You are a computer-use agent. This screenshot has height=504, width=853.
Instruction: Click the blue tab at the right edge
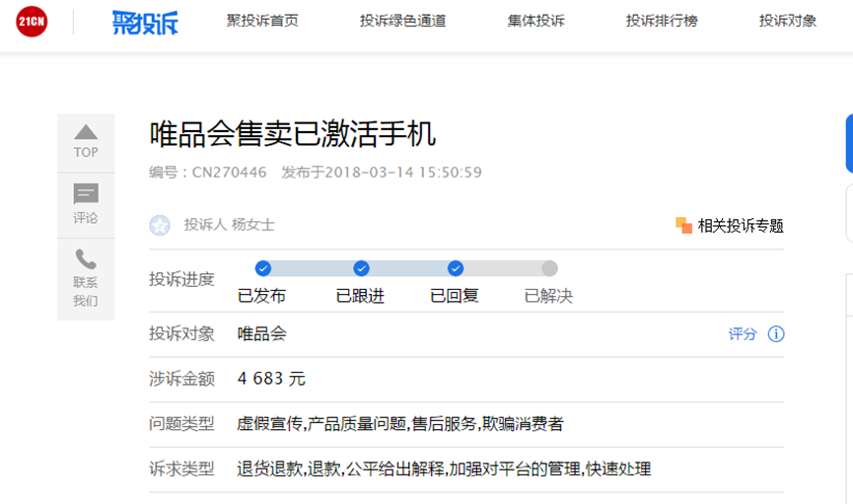(849, 143)
